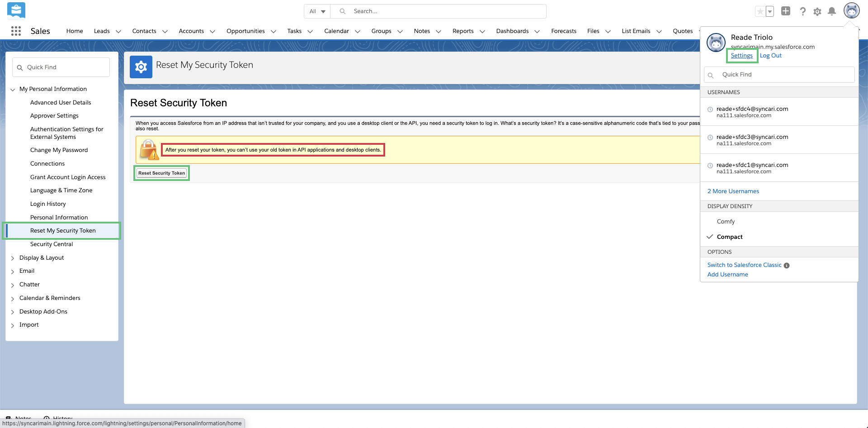Screen dimensions: 868x428
Task: Click the clock icon next to reade+sfdc1
Action: pos(710,166)
